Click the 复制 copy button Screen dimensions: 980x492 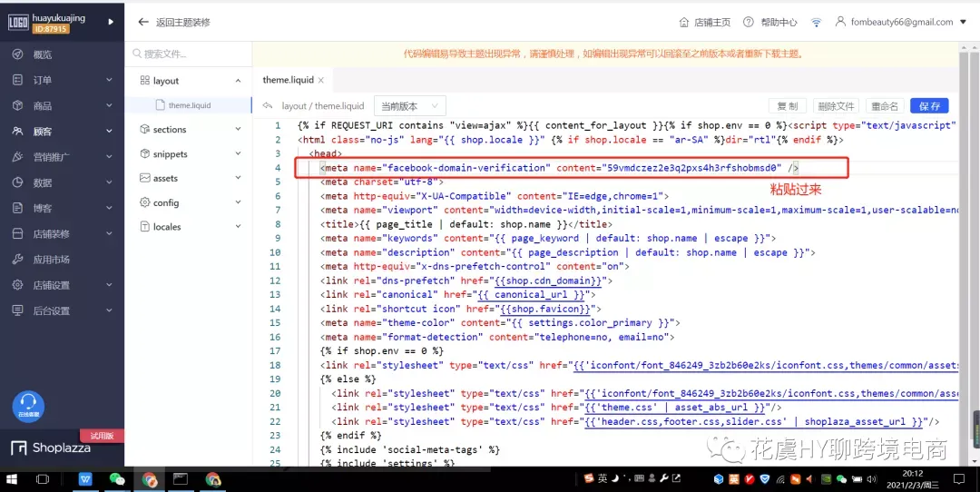click(x=787, y=105)
